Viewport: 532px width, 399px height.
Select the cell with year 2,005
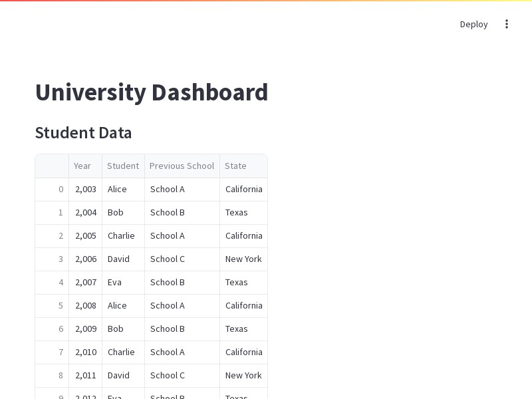[x=86, y=236]
